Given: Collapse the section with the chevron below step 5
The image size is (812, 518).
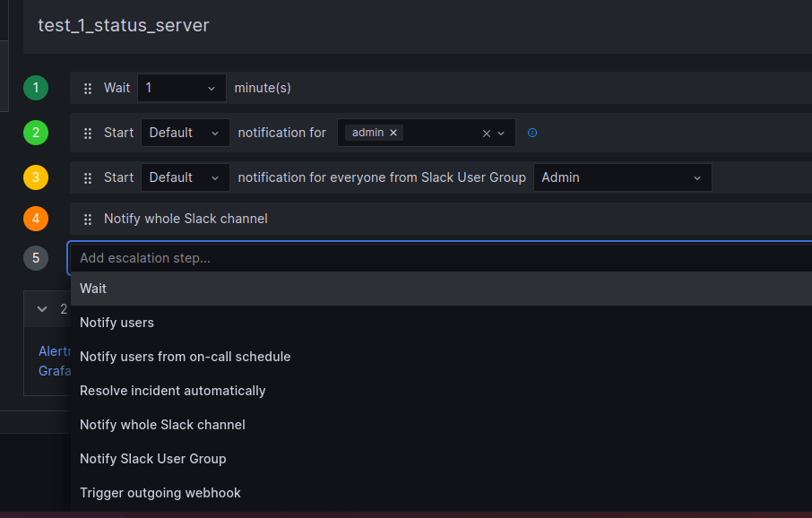Looking at the screenshot, I should (x=42, y=308).
